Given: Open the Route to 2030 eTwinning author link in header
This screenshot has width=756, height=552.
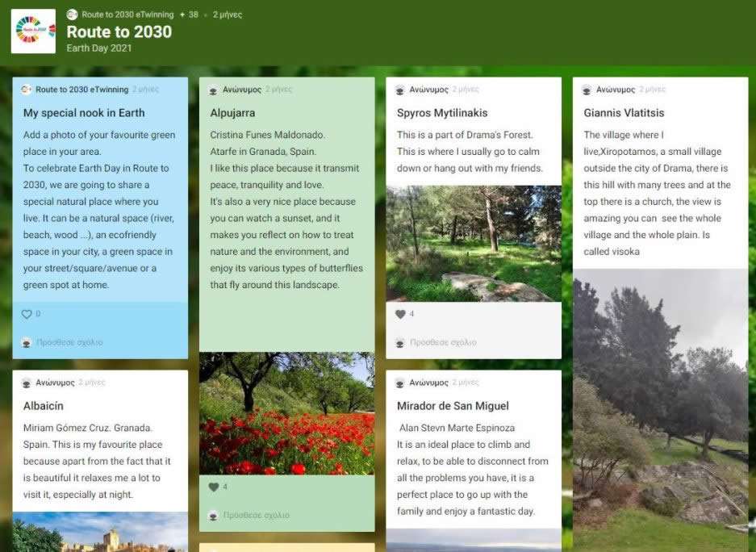Looking at the screenshot, I should pyautogui.click(x=127, y=15).
